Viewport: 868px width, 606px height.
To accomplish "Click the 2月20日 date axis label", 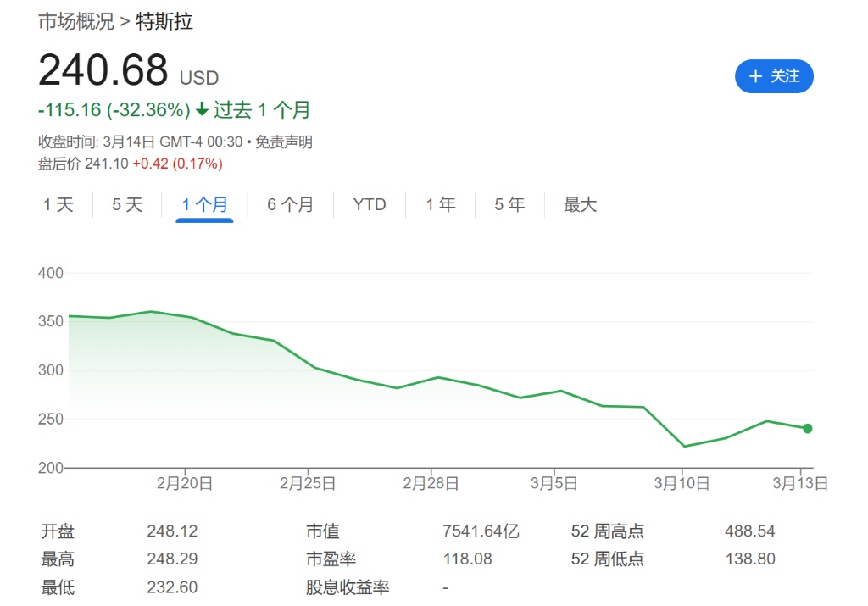I will [185, 483].
